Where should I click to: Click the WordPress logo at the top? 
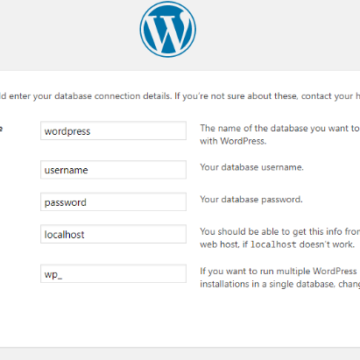[x=168, y=29]
